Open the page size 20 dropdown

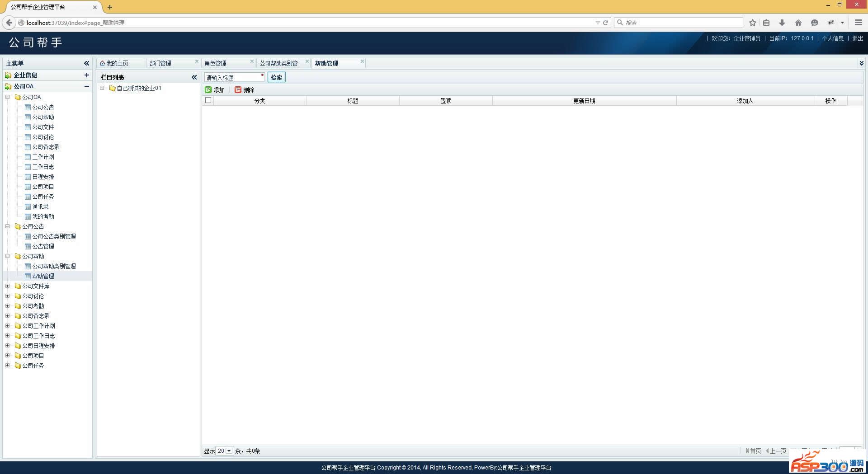tap(229, 451)
